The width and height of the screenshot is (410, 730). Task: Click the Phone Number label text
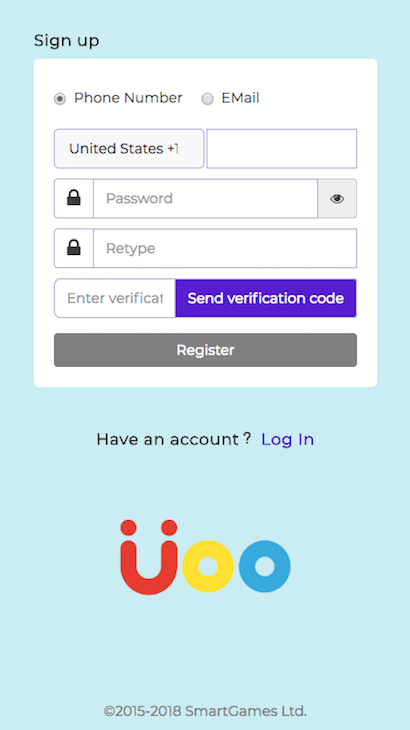click(x=128, y=98)
